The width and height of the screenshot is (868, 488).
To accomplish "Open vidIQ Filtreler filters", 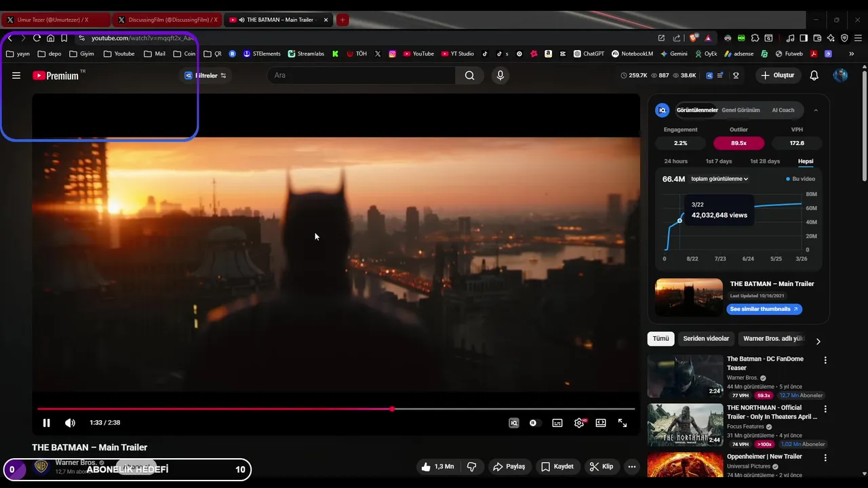I will coord(205,76).
